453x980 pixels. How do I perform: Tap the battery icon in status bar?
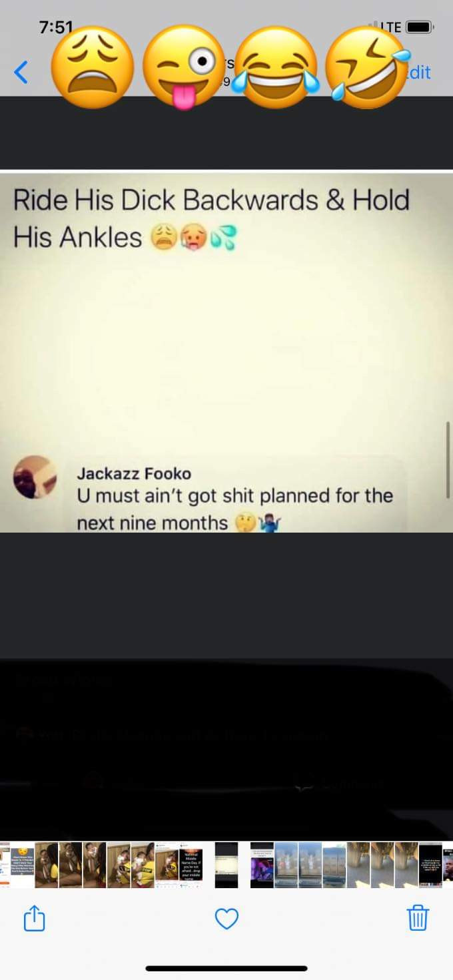pyautogui.click(x=419, y=27)
